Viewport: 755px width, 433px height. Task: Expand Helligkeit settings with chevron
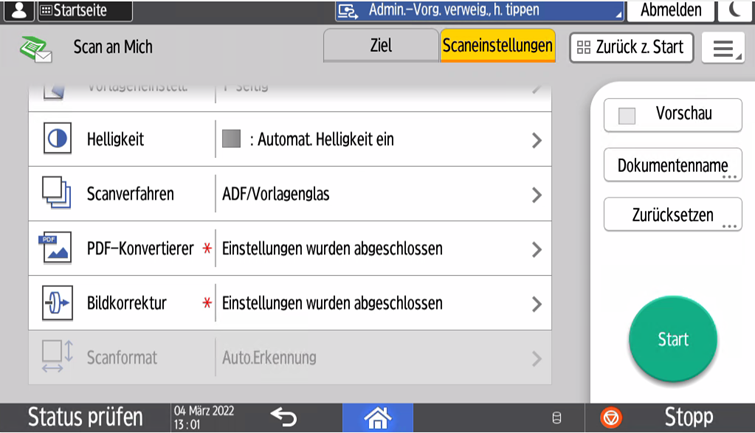tap(536, 141)
